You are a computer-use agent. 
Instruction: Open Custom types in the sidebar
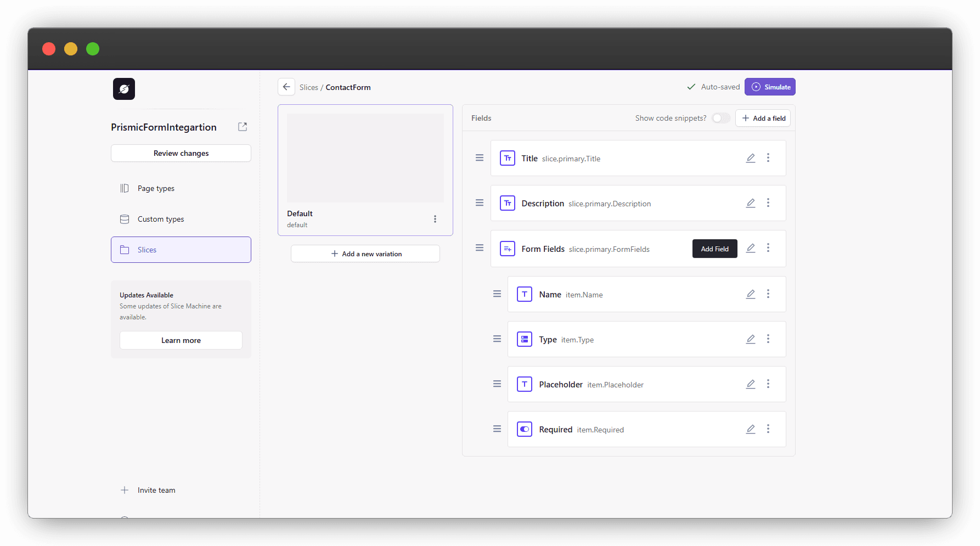181,219
